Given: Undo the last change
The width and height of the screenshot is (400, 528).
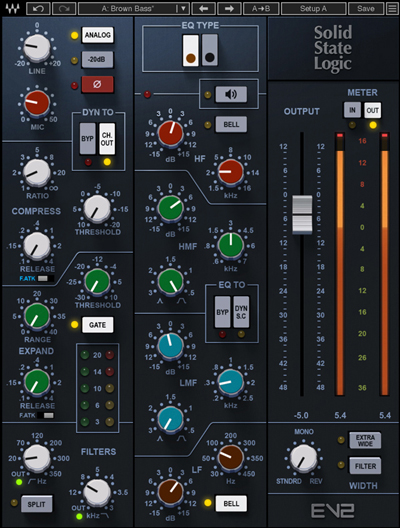Looking at the screenshot, I should tap(38, 8).
